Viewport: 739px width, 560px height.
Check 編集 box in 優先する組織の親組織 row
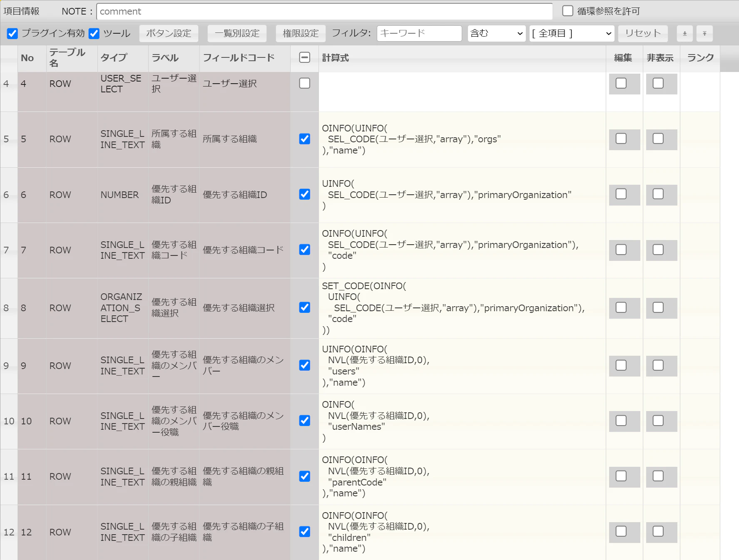(x=621, y=476)
